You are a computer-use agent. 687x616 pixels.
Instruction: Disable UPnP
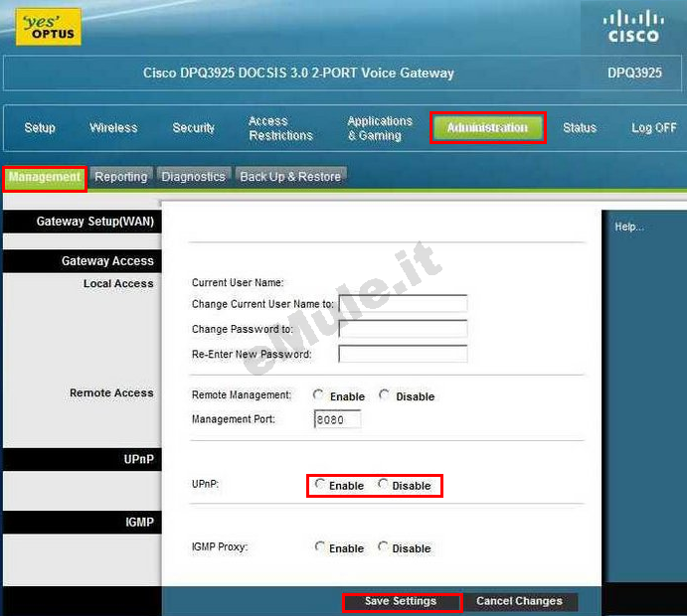click(383, 484)
